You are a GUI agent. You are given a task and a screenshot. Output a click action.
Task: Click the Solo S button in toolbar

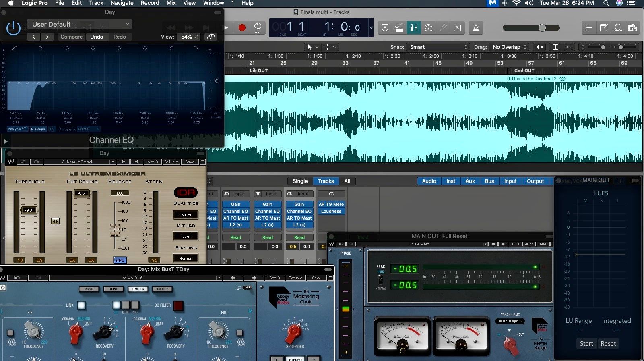tap(457, 28)
